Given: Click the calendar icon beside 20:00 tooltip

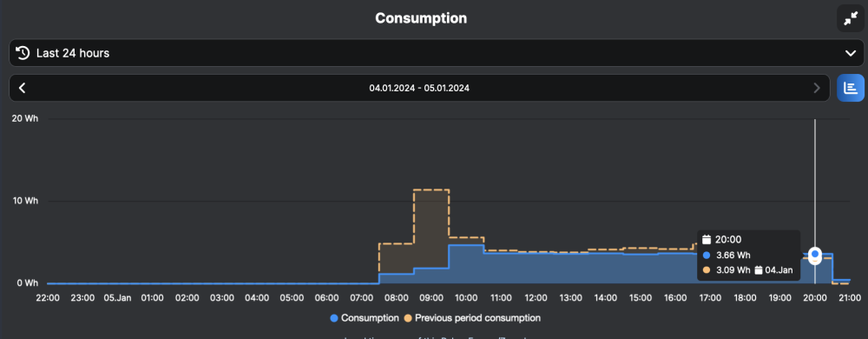Looking at the screenshot, I should point(707,240).
